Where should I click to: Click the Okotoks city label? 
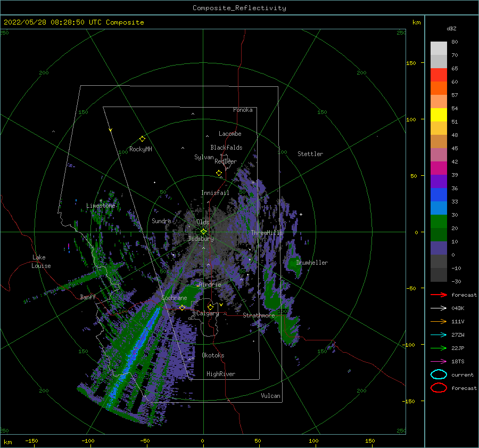(213, 355)
